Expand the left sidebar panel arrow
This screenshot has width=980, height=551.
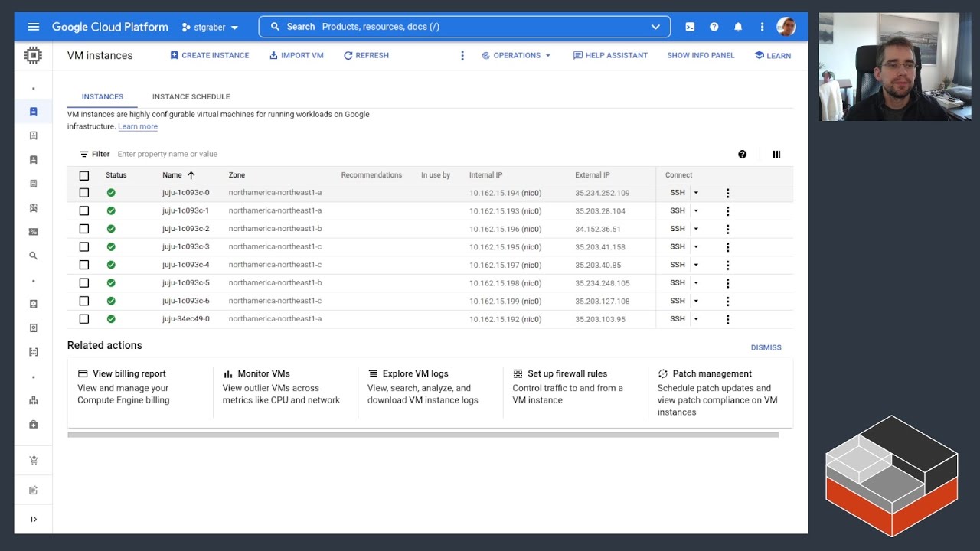coord(33,519)
